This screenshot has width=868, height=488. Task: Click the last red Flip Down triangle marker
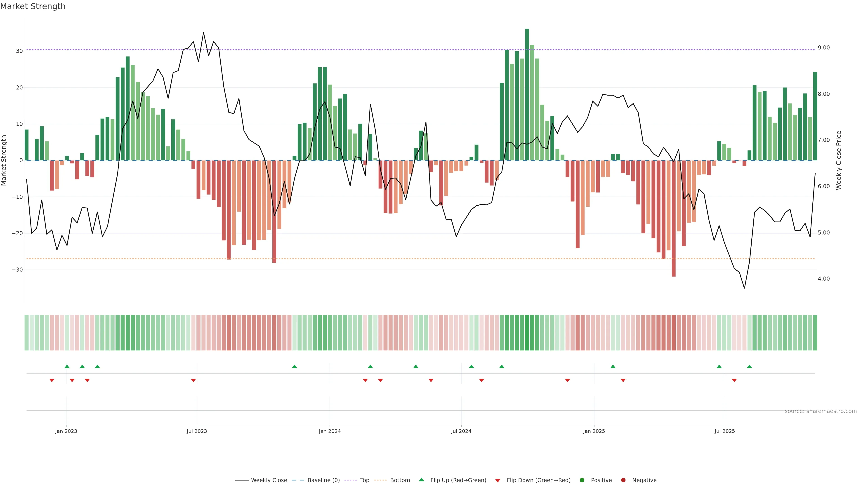734,380
